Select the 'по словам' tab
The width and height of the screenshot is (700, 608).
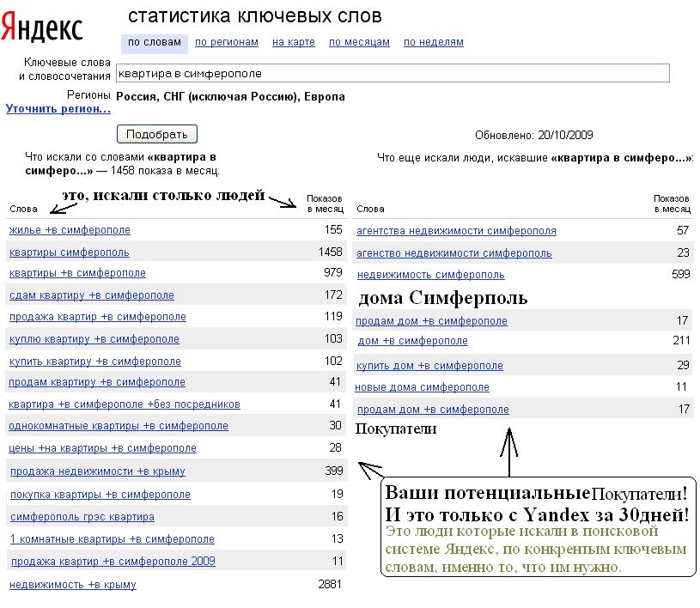click(x=155, y=43)
